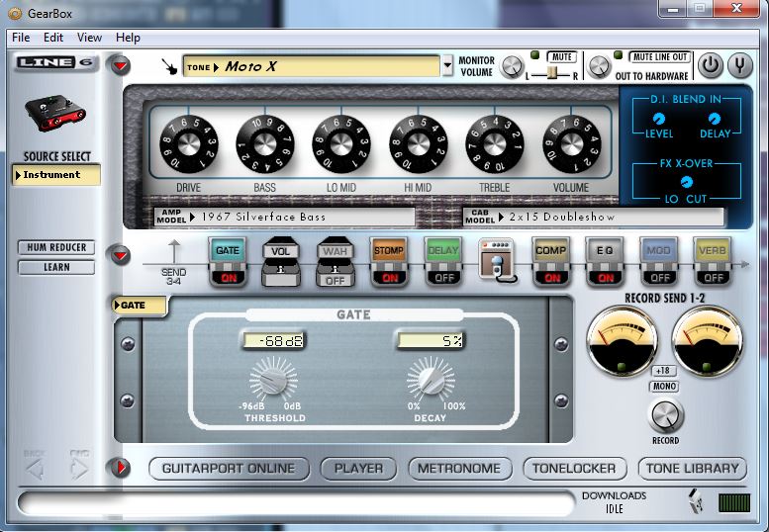Image resolution: width=769 pixels, height=532 pixels.
Task: Open the TONE LIBRARY tab
Action: pos(692,469)
